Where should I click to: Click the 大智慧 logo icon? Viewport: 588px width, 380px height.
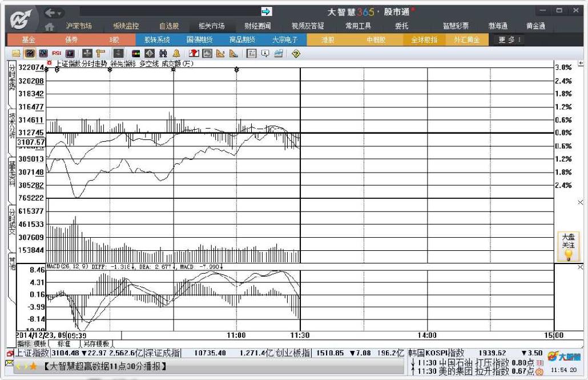point(21,19)
